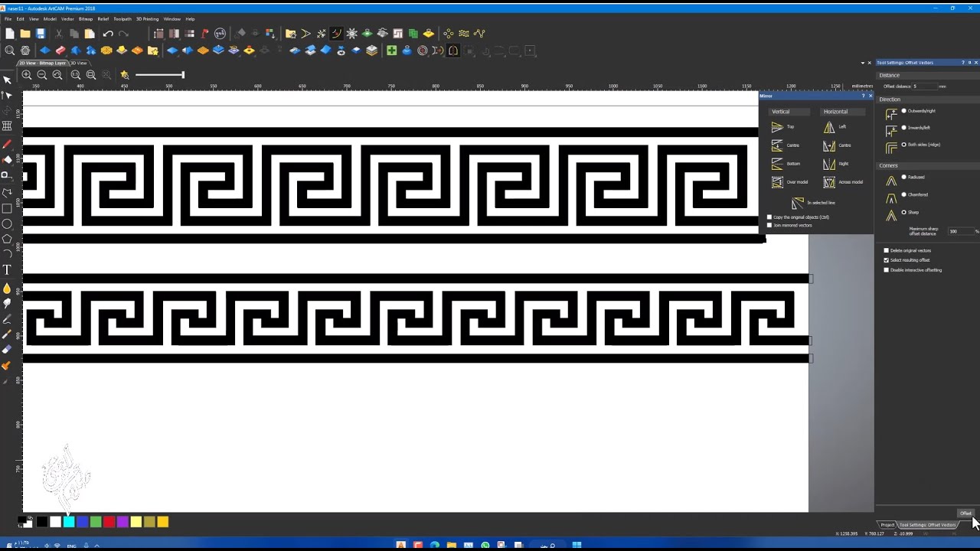Screen dimensions: 980x551
Task: Click the Cut scissors icon
Action: coord(58,34)
